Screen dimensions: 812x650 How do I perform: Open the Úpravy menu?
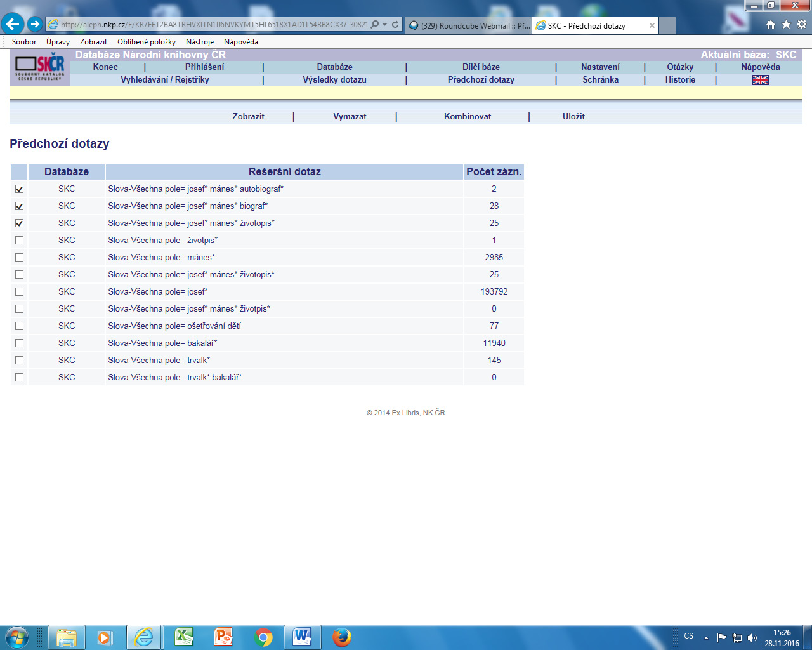(x=58, y=42)
